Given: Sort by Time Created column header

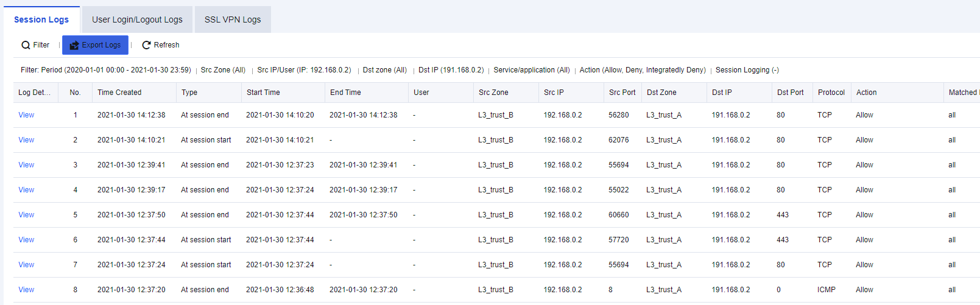Looking at the screenshot, I should (x=119, y=93).
